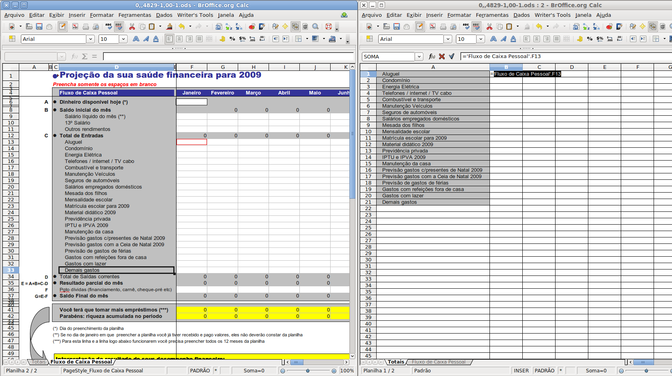Click Format Paintbrush icon in left window

[169, 27]
